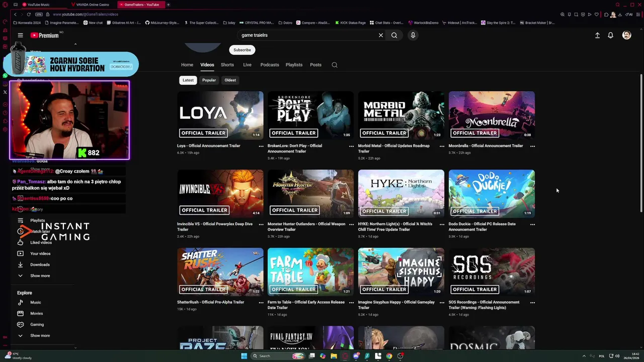Open Chrome from the taskbar
Image resolution: width=644 pixels, height=362 pixels.
389,356
